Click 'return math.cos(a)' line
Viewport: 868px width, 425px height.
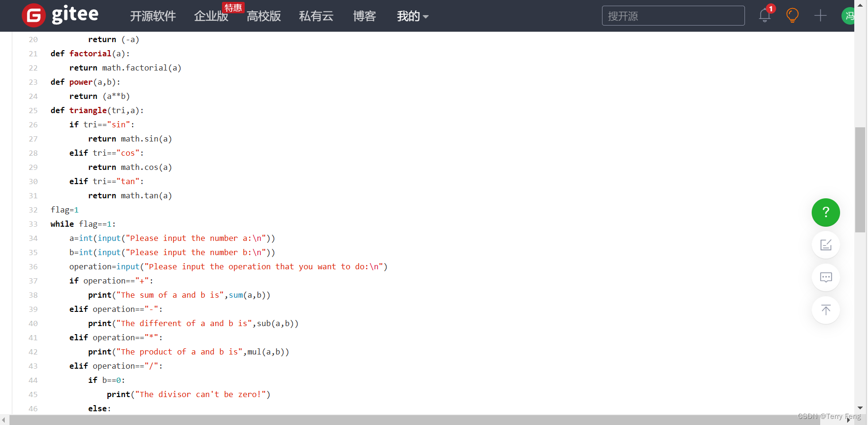[130, 168]
